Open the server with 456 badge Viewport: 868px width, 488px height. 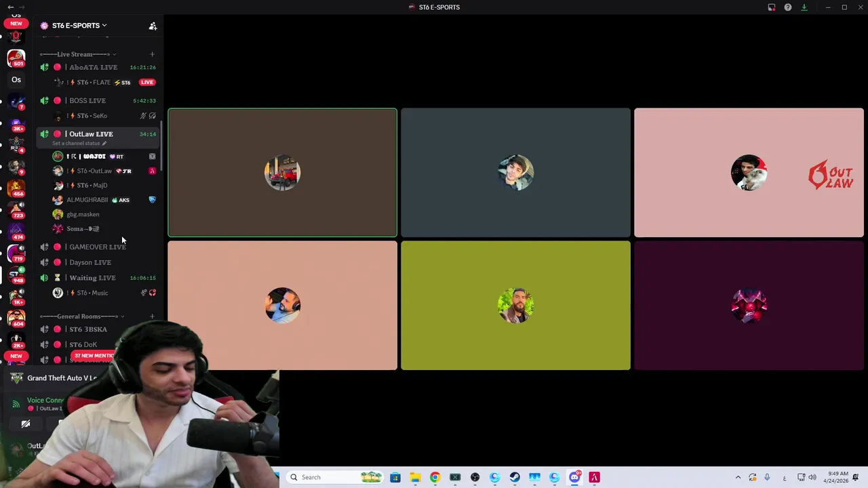coord(16,188)
